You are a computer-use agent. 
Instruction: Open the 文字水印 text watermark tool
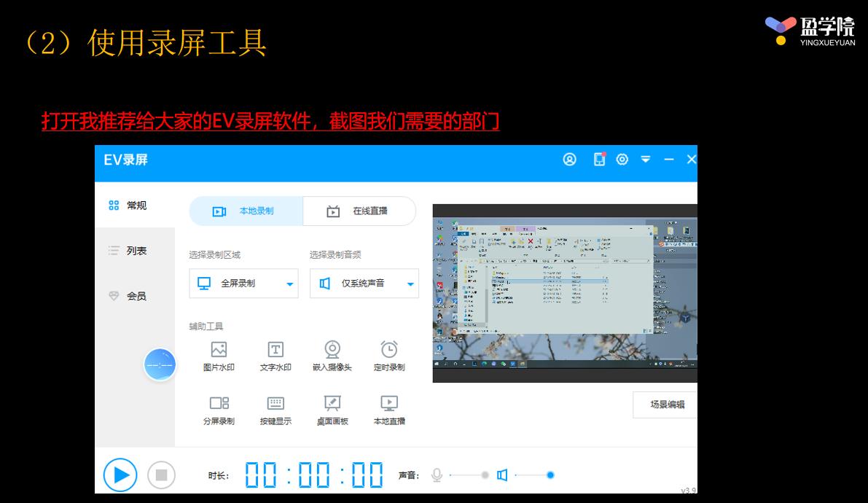point(275,355)
